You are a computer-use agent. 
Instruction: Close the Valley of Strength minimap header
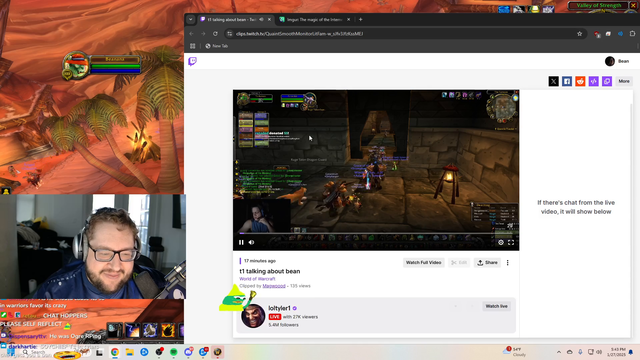click(633, 5)
